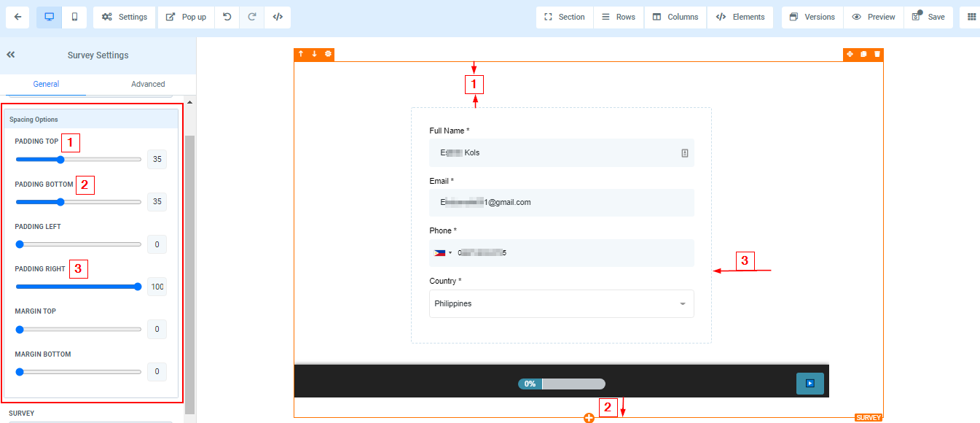Move the survey element down
The width and height of the screenshot is (980, 423).
[x=314, y=54]
